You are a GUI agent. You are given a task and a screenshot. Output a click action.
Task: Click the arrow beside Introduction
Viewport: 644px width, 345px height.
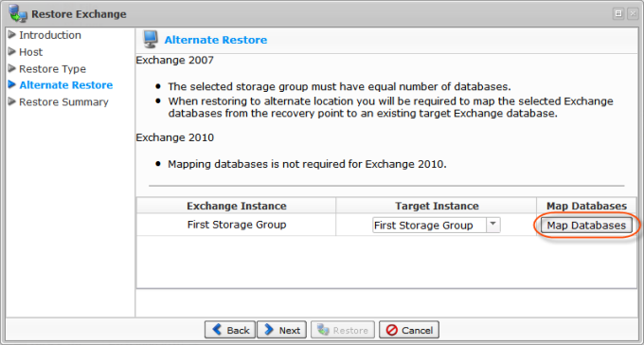pyautogui.click(x=12, y=34)
